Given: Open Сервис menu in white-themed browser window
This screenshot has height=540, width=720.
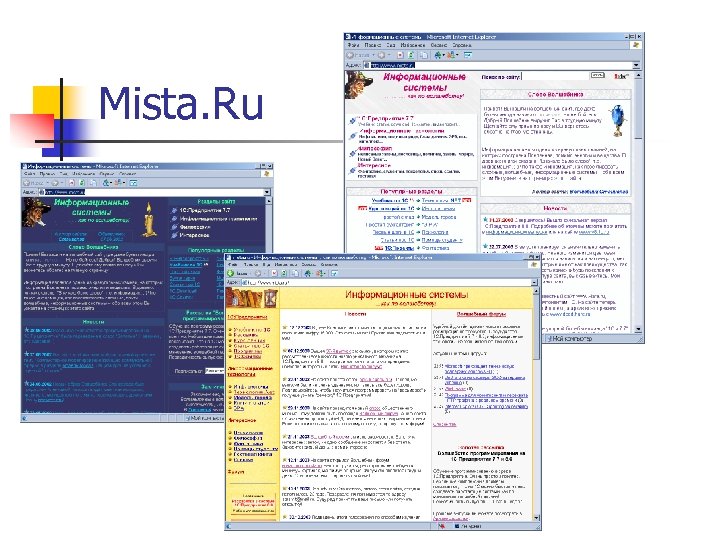Looking at the screenshot, I should pos(439,45).
